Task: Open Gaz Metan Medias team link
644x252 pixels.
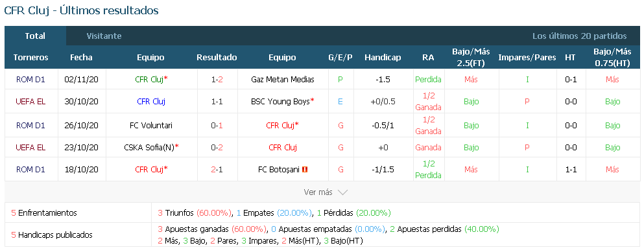Action: [282, 79]
